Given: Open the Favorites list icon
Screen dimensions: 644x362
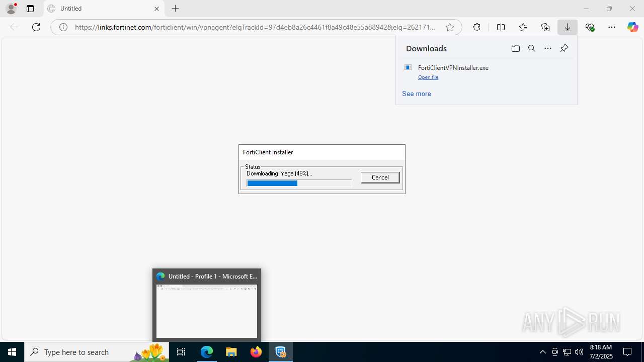Looking at the screenshot, I should [523, 27].
